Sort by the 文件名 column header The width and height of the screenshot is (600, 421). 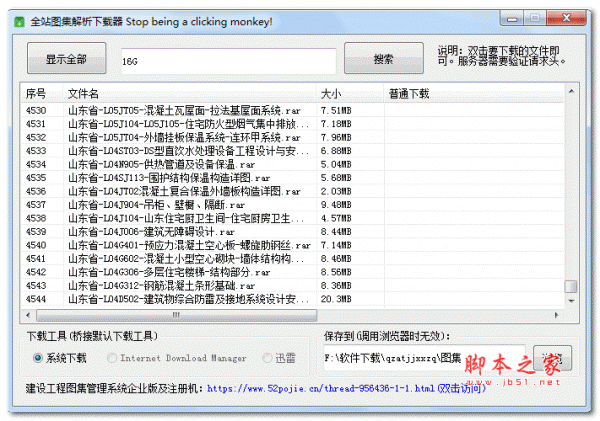coord(190,94)
